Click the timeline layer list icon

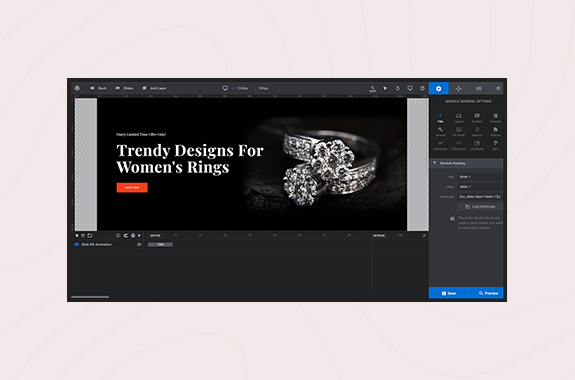point(83,235)
